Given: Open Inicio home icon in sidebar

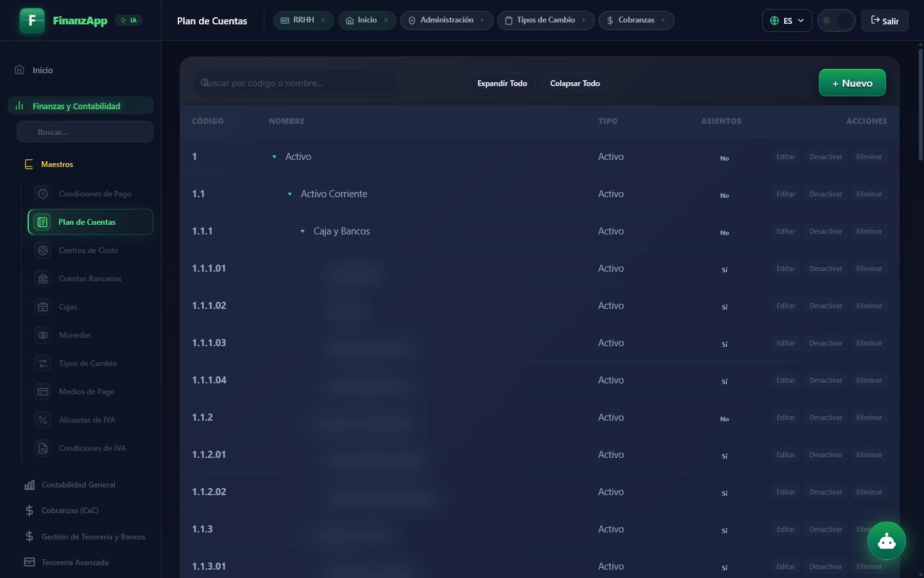Looking at the screenshot, I should point(19,69).
